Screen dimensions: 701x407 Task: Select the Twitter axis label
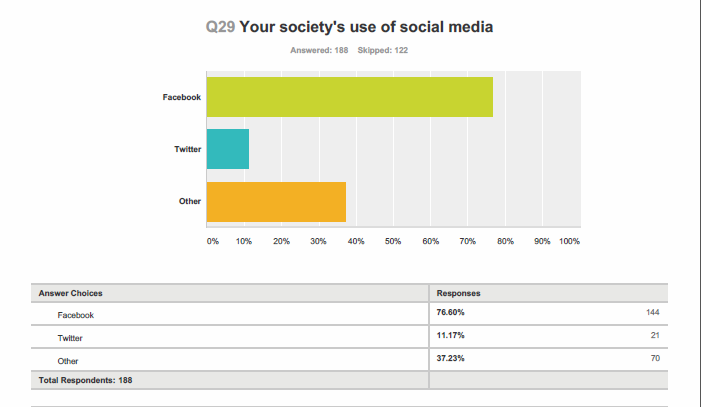tap(187, 149)
